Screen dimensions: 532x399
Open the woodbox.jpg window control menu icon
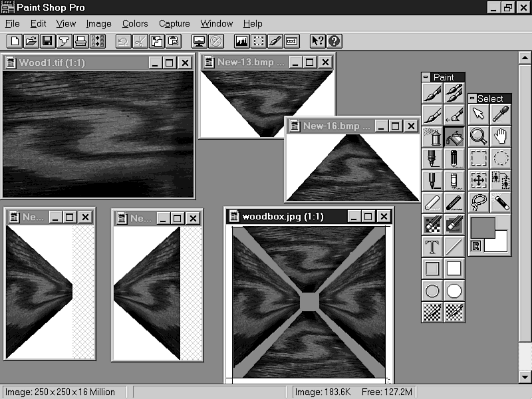pos(233,216)
